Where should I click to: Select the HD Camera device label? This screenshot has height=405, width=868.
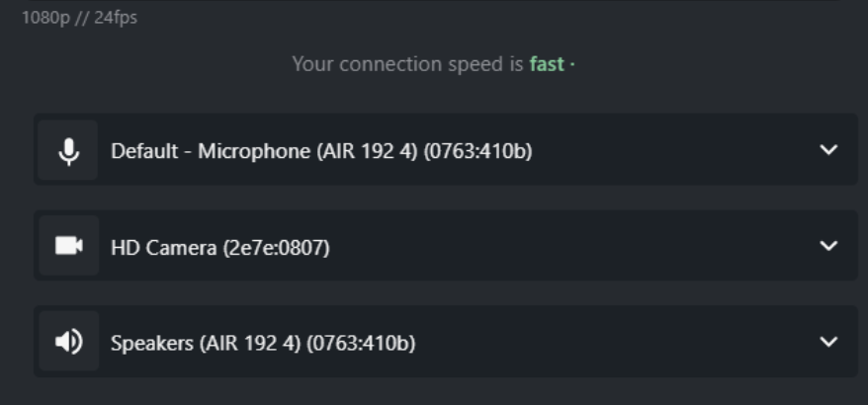219,247
